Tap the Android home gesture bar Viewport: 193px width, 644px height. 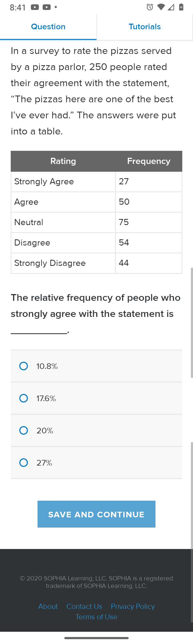(96, 638)
